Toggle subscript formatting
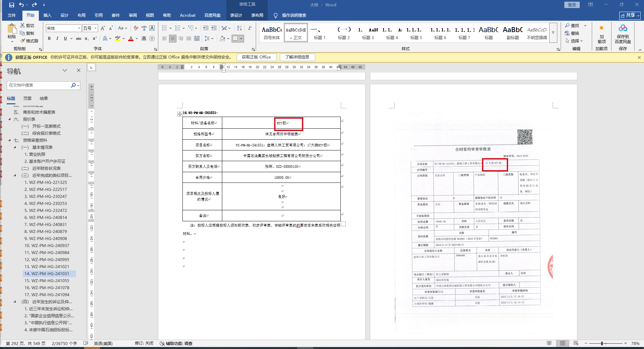 [87, 38]
